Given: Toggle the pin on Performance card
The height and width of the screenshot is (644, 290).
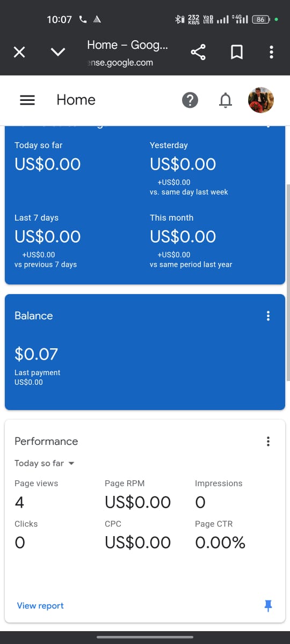Looking at the screenshot, I should (x=269, y=605).
